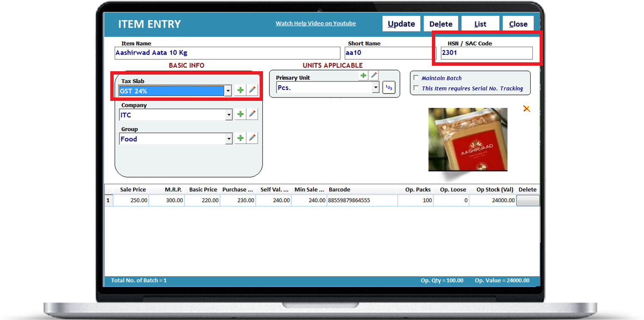Image resolution: width=644 pixels, height=320 pixels.
Task: Click Op Stock (Val) cell 24000.00
Action: [x=493, y=200]
